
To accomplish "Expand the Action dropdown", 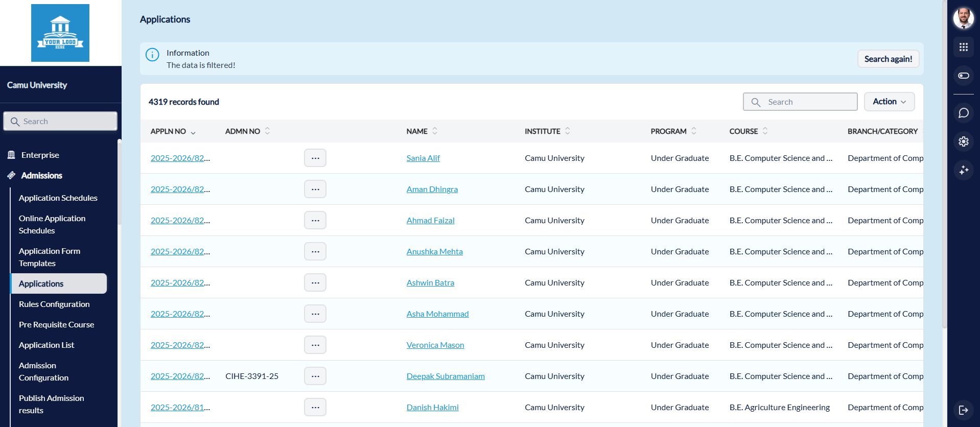I will [889, 102].
